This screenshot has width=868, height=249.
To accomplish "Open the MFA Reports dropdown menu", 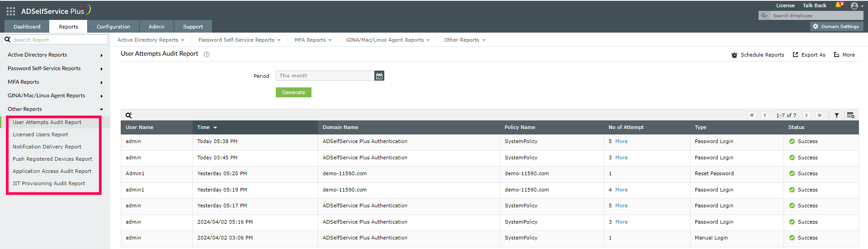I will click(313, 40).
